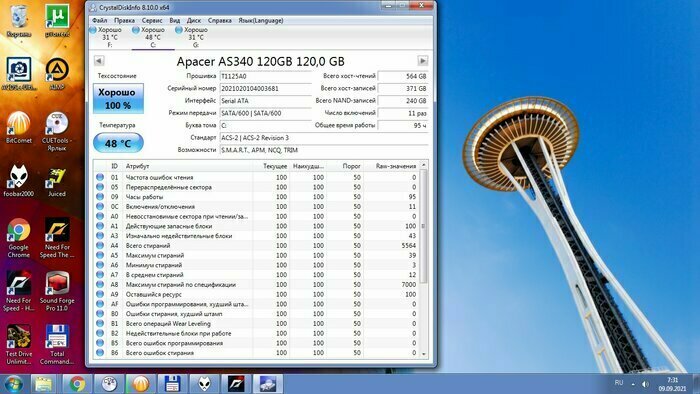Select row A9 Оставшийся ресурс
Viewport: 700px width, 394px height.
pyautogui.click(x=257, y=294)
